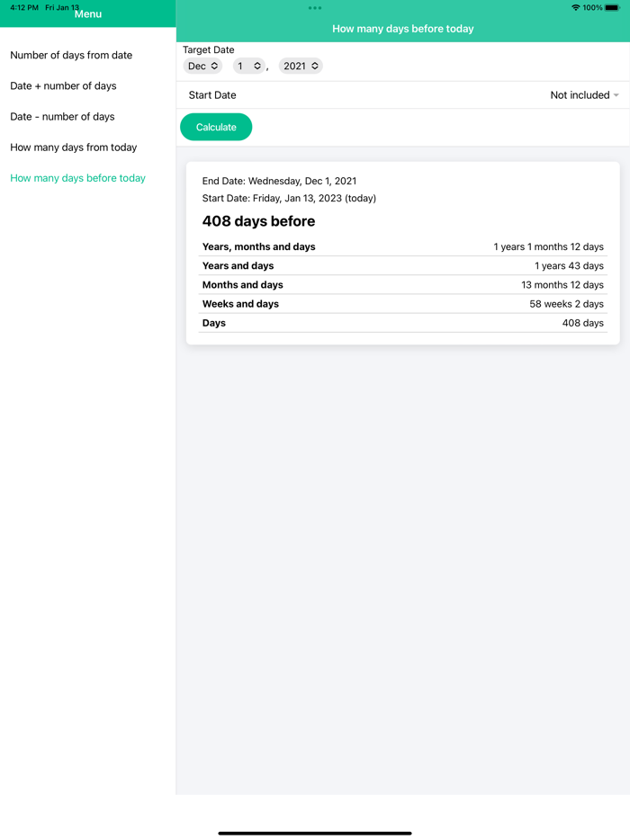Click the 408 days result value

tap(583, 323)
